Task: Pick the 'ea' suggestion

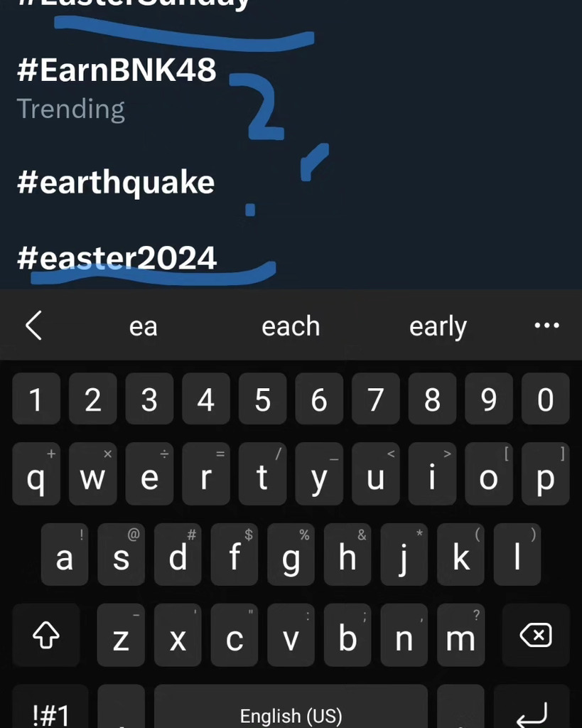Action: coord(143,326)
